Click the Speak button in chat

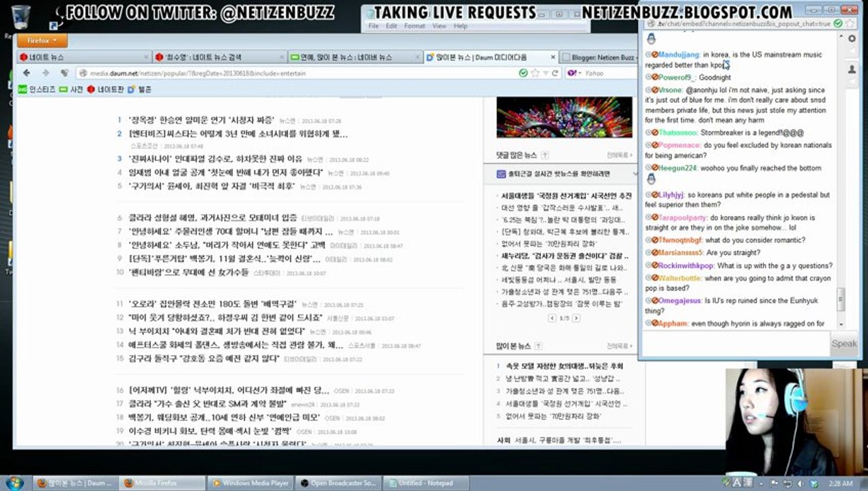pos(844,344)
